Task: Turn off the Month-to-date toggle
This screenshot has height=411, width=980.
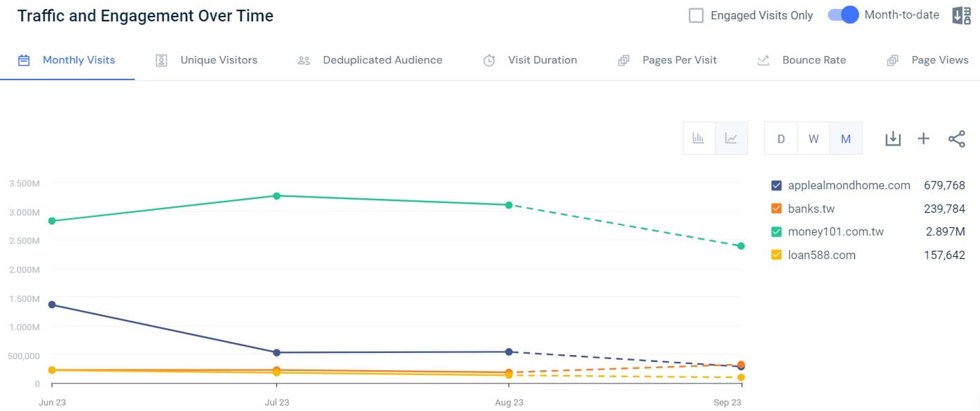Action: tap(842, 15)
